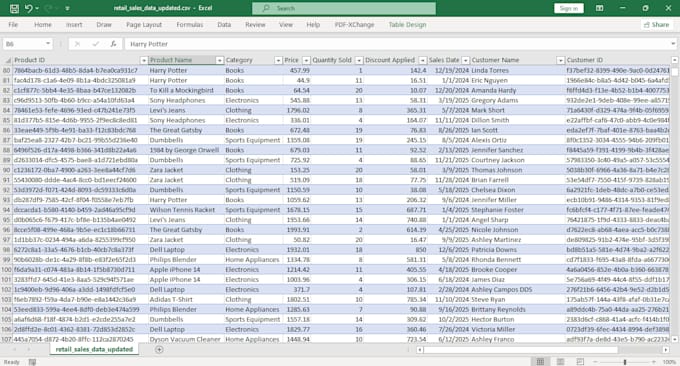The width and height of the screenshot is (680, 366).
Task: Open the Undo history dropdown arrow
Action: [37, 8]
